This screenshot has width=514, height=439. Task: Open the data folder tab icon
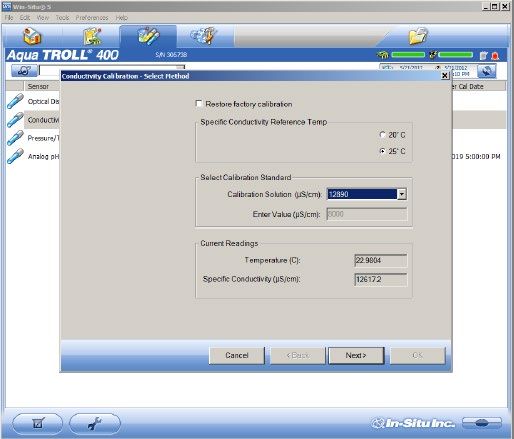[x=418, y=36]
